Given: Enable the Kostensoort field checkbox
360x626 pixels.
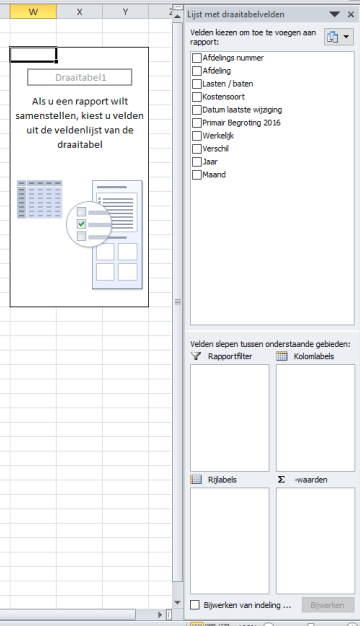Looking at the screenshot, I should pyautogui.click(x=197, y=97).
